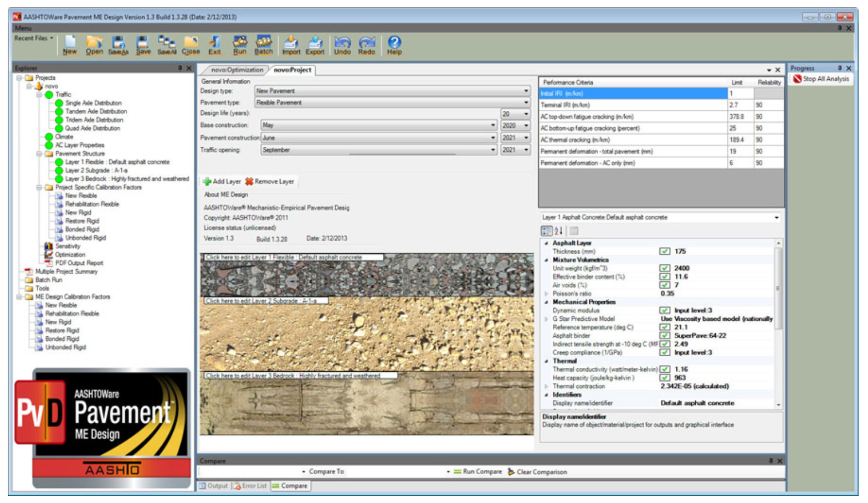Open the Traffic opening month dropdown
This screenshot has height=503, width=868.
[x=492, y=150]
